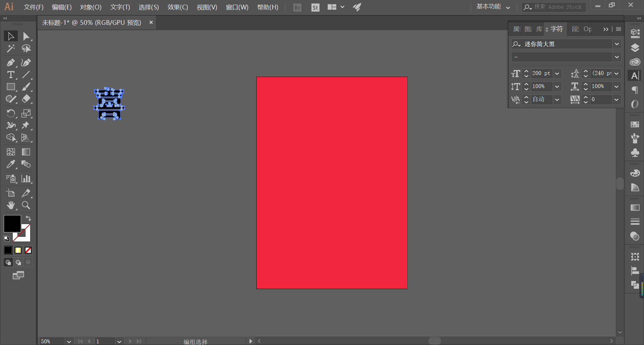Select the Eraser tool
The height and width of the screenshot is (345, 644).
(x=26, y=99)
